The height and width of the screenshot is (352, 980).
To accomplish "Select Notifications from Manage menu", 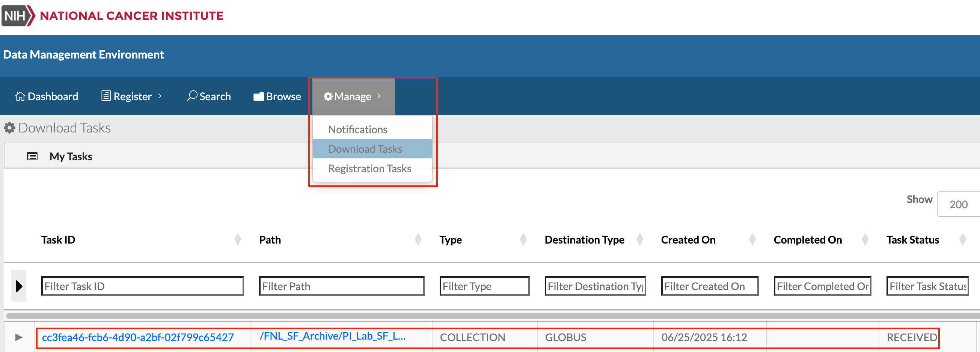I will (x=357, y=129).
